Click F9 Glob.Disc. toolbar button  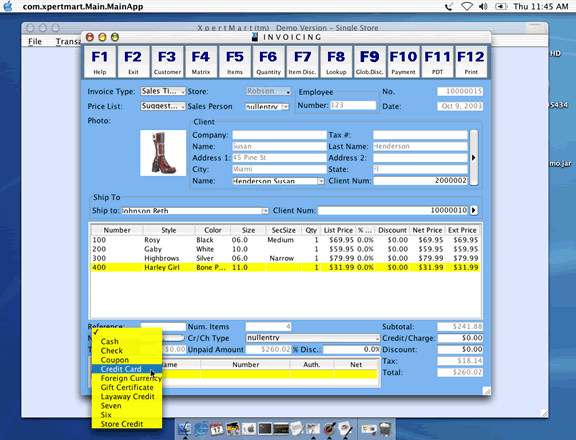click(370, 62)
